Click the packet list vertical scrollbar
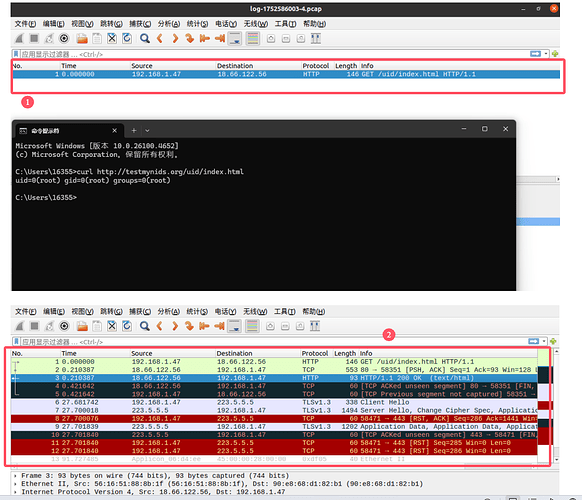This screenshot has height=500, width=582. click(556, 405)
